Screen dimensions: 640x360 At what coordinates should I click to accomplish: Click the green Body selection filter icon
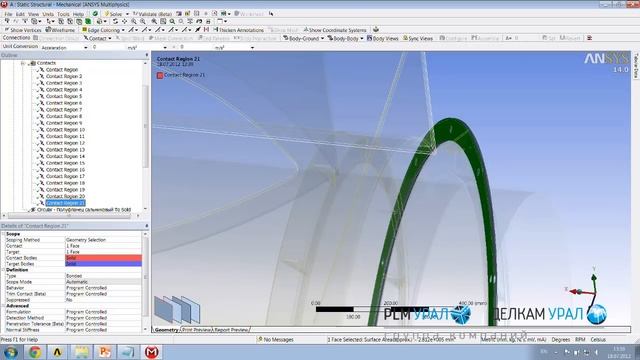coord(88,21)
